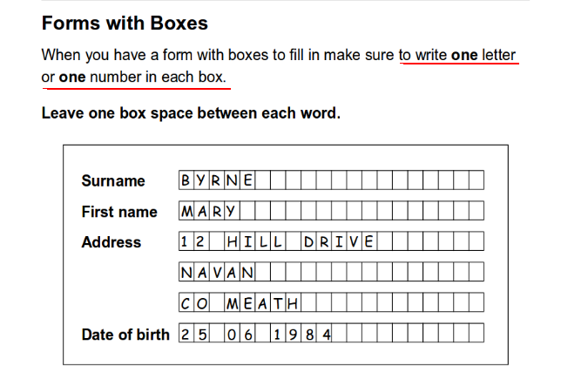The height and width of the screenshot is (386, 588).
Task: Click the underlined text "or one number in each box"
Action: pyautogui.click(x=134, y=78)
